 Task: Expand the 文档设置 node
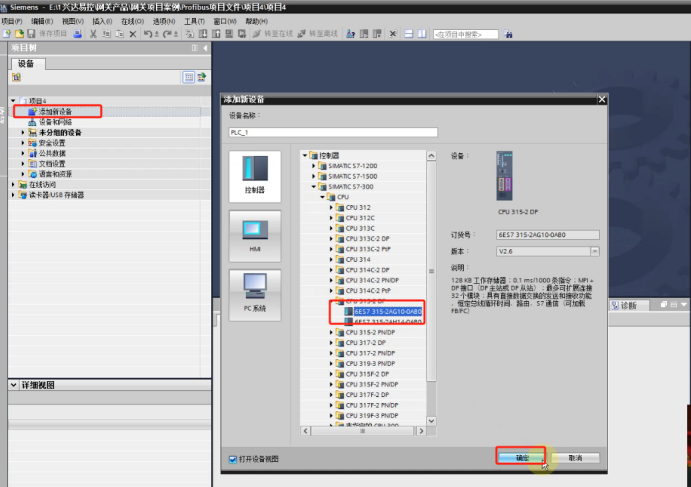(x=23, y=164)
